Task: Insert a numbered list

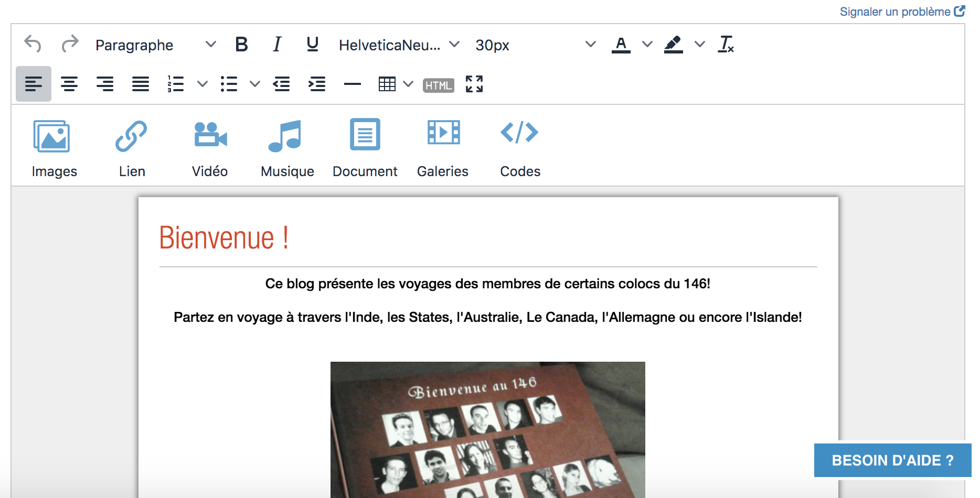Action: coord(176,84)
